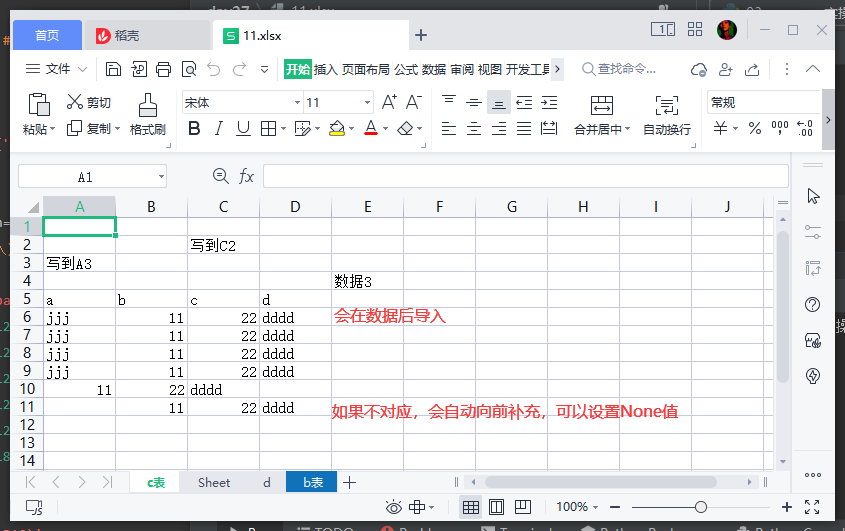Click in the formula bar input
This screenshot has width=845, height=531.
(526, 176)
